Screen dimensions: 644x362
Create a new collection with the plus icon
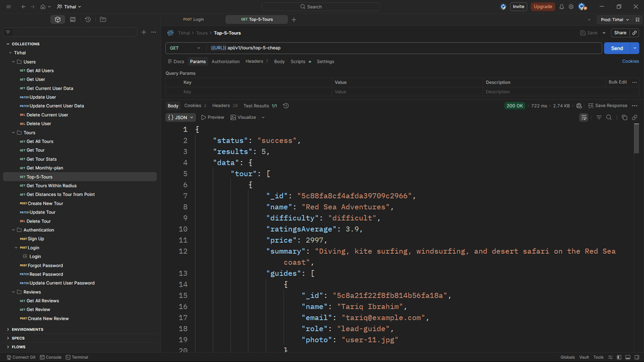[143, 32]
